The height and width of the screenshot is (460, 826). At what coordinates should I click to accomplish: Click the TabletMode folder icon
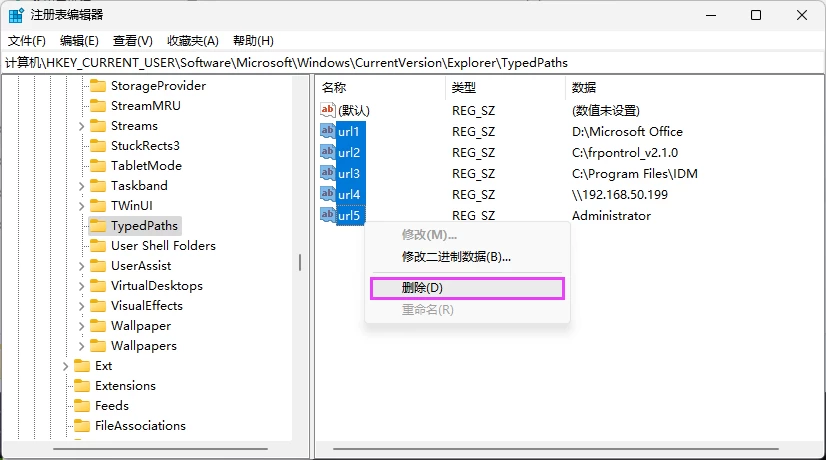click(x=98, y=165)
